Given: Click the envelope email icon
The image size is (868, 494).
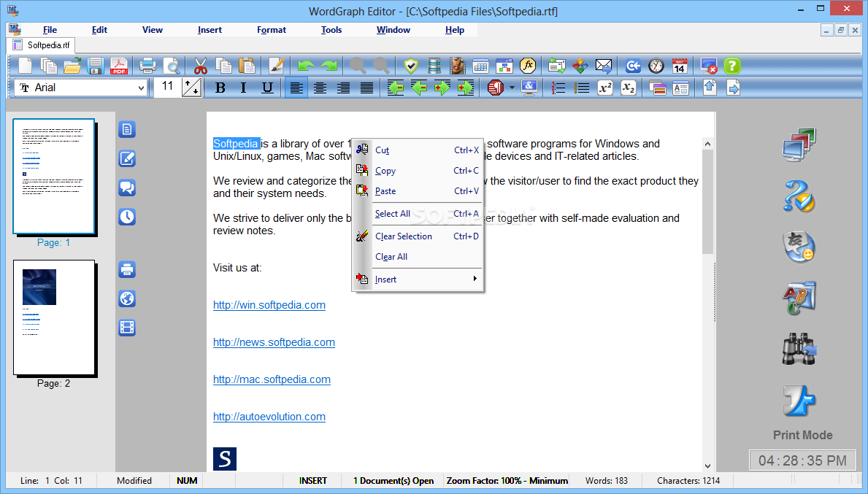Looking at the screenshot, I should pos(604,66).
